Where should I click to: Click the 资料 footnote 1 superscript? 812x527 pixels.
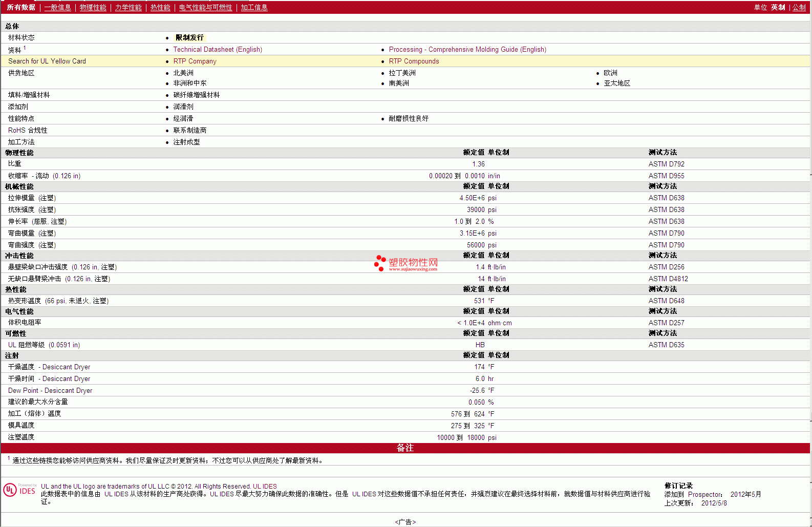pos(25,48)
